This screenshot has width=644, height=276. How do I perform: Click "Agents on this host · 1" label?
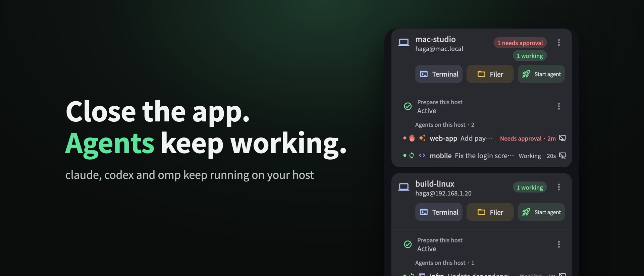445,263
